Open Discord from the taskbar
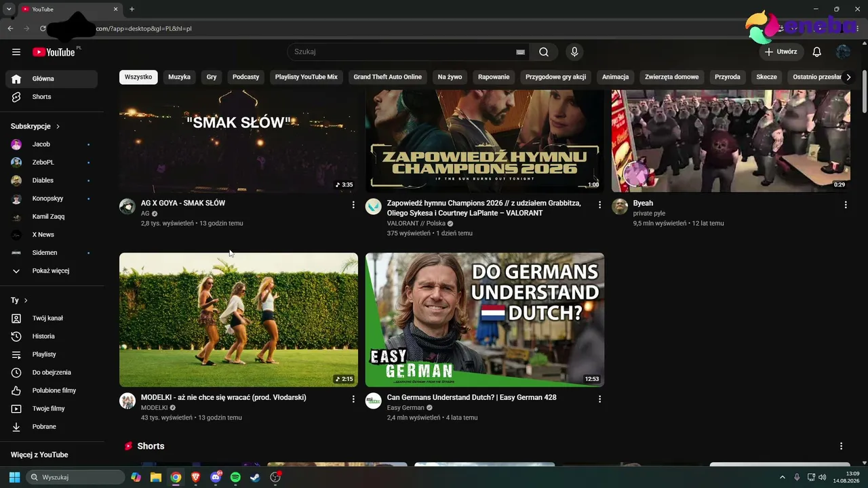 coord(216,477)
